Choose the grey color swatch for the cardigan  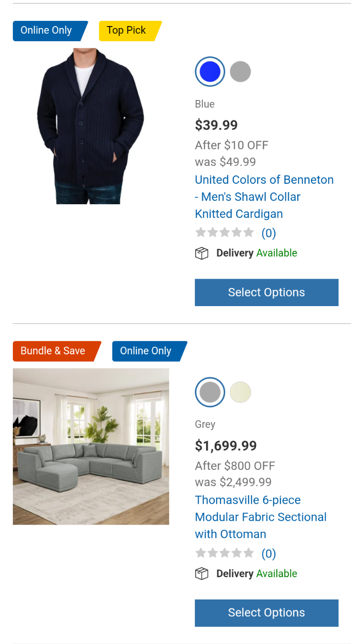(240, 72)
